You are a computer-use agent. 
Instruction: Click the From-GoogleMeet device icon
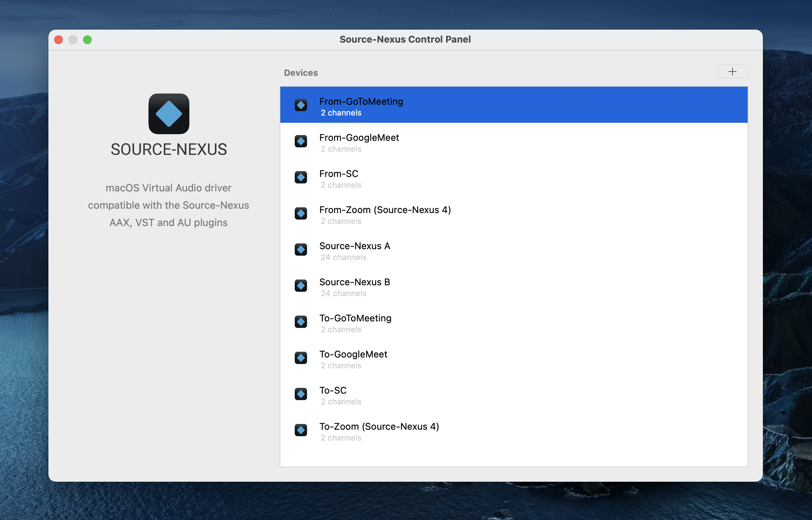[301, 141]
